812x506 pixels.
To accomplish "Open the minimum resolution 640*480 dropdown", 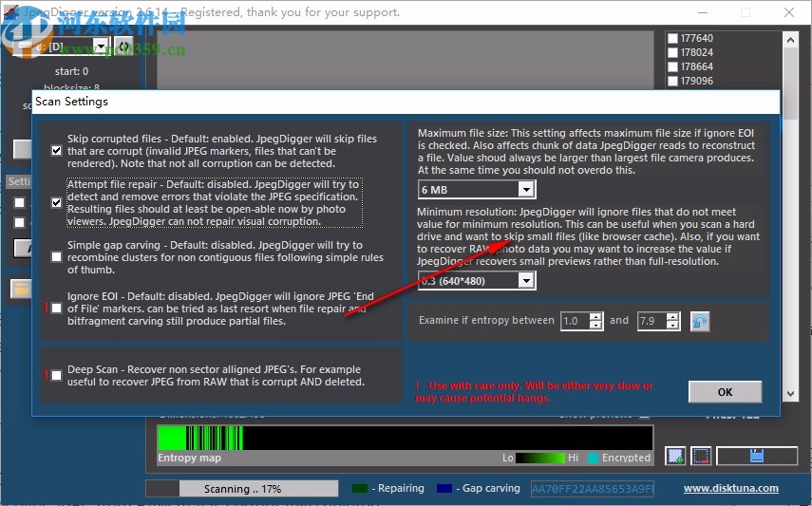I will pos(526,281).
